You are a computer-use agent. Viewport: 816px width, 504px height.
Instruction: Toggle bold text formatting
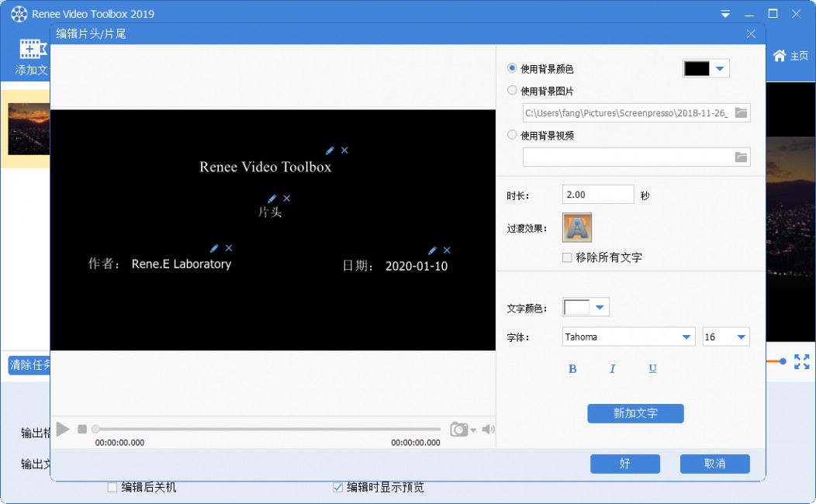tap(572, 369)
